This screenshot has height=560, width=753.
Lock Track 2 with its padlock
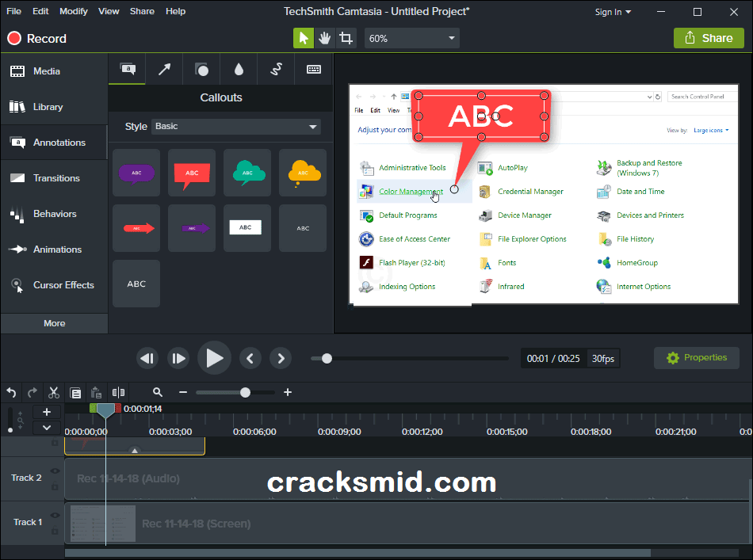[55, 486]
